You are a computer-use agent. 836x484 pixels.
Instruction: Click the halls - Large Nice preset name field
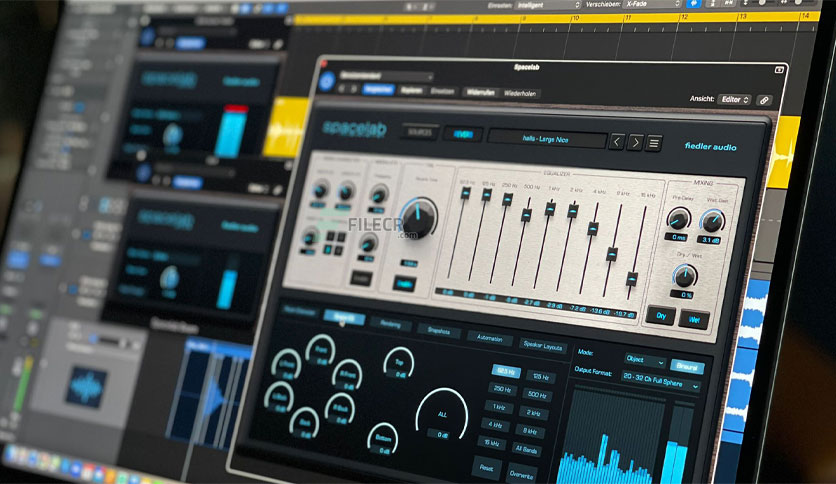[x=546, y=139]
